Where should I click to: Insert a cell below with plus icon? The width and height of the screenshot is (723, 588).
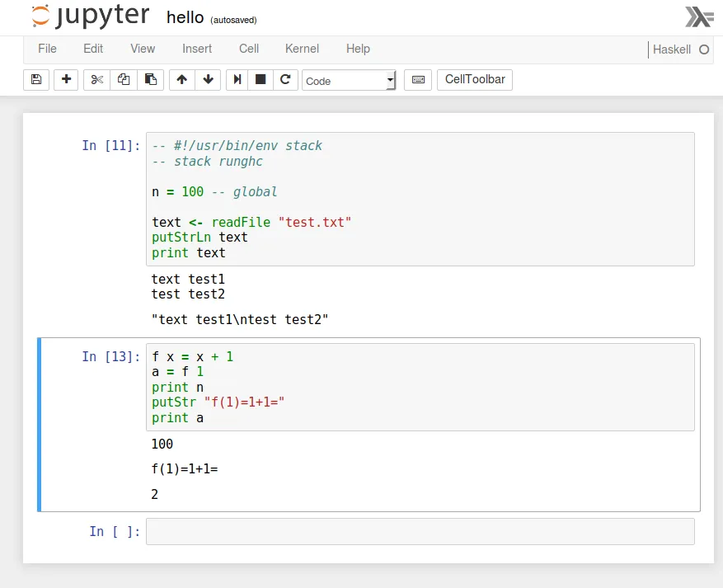tap(66, 80)
